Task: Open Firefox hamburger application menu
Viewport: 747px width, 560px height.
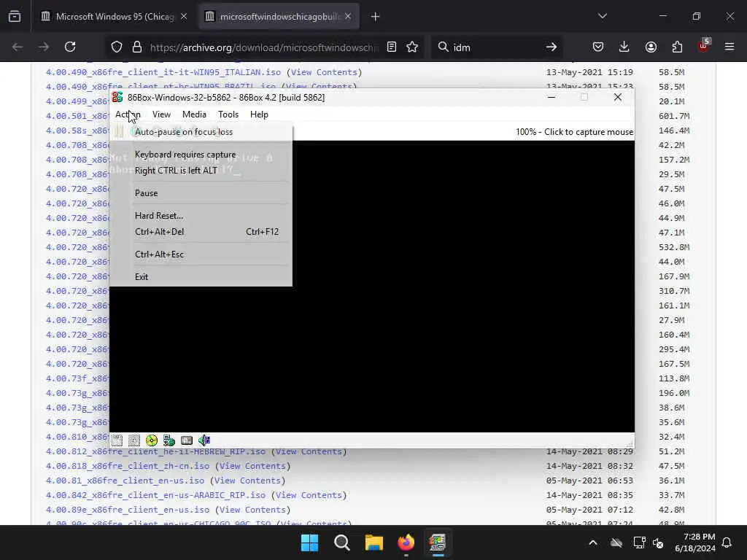Action: (x=729, y=47)
